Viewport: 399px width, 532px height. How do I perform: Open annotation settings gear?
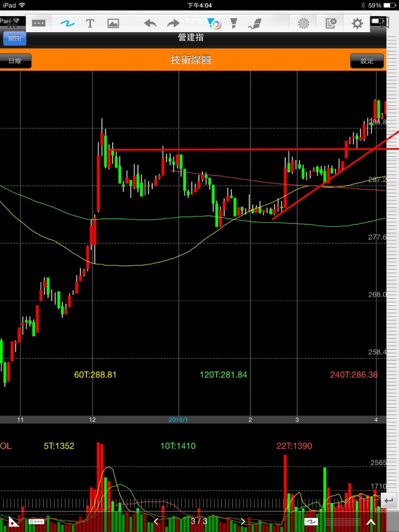[x=357, y=23]
